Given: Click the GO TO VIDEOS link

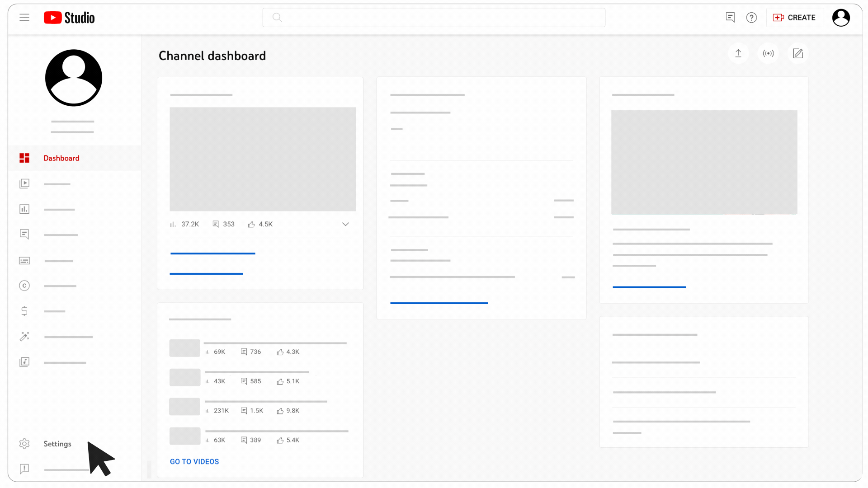Looking at the screenshot, I should (x=194, y=461).
